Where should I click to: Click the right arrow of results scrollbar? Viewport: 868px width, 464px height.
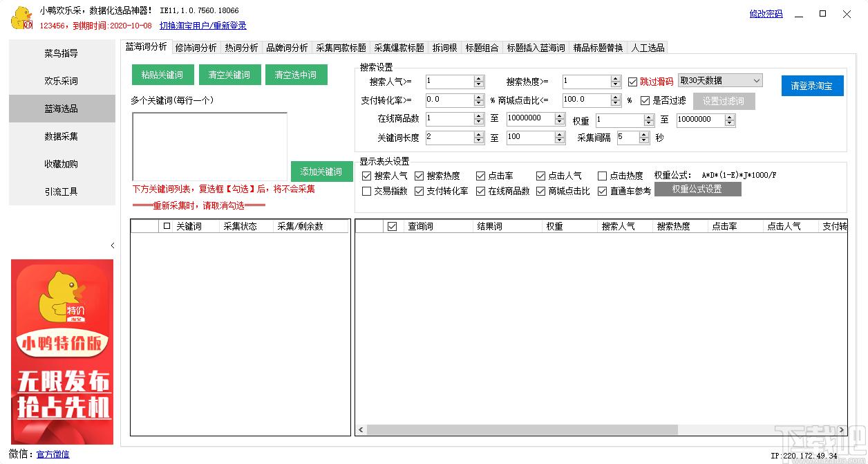point(842,430)
